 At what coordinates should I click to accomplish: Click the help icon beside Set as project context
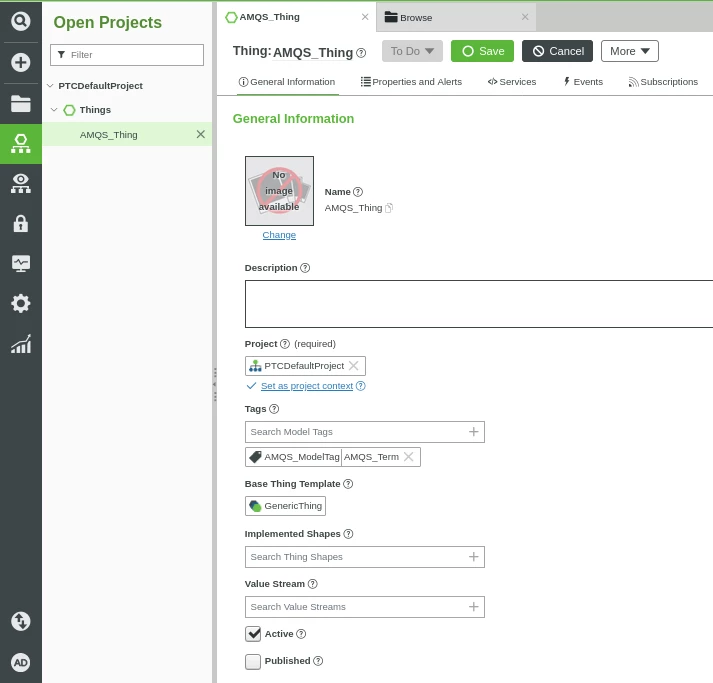pyautogui.click(x=361, y=386)
